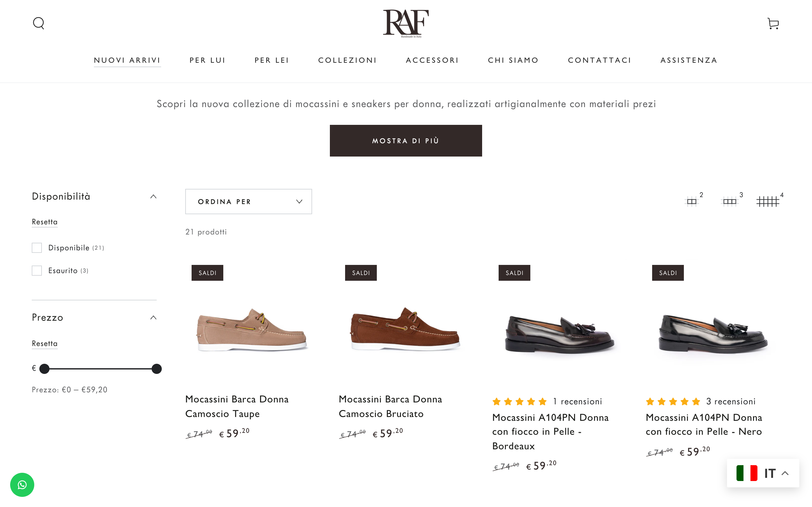Collapse the Disponibilità filter section
Viewport: 812px width, 507px height.
pyautogui.click(x=153, y=196)
